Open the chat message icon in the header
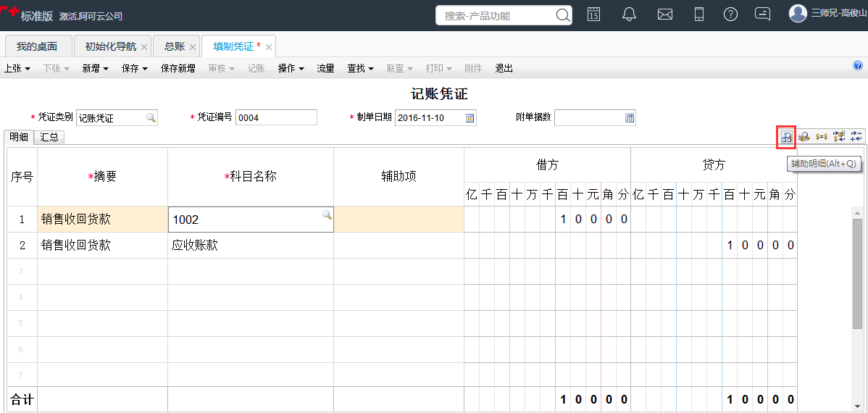 tap(763, 14)
